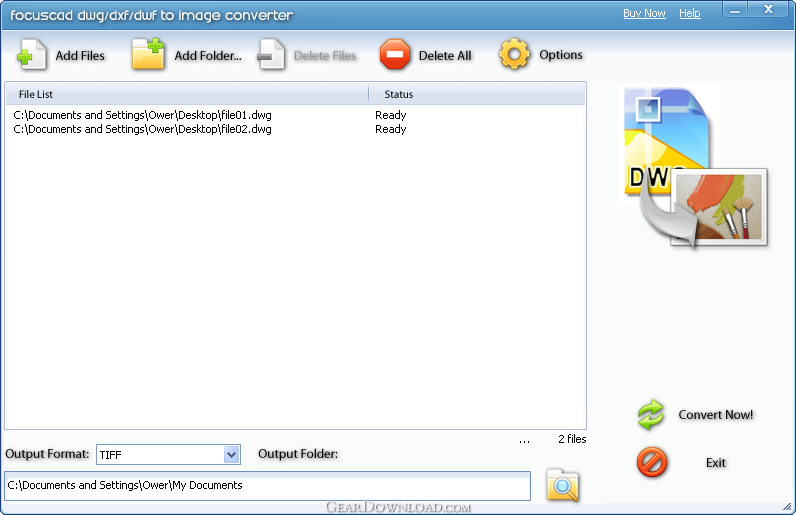
Task: Open the Help link
Action: [690, 13]
